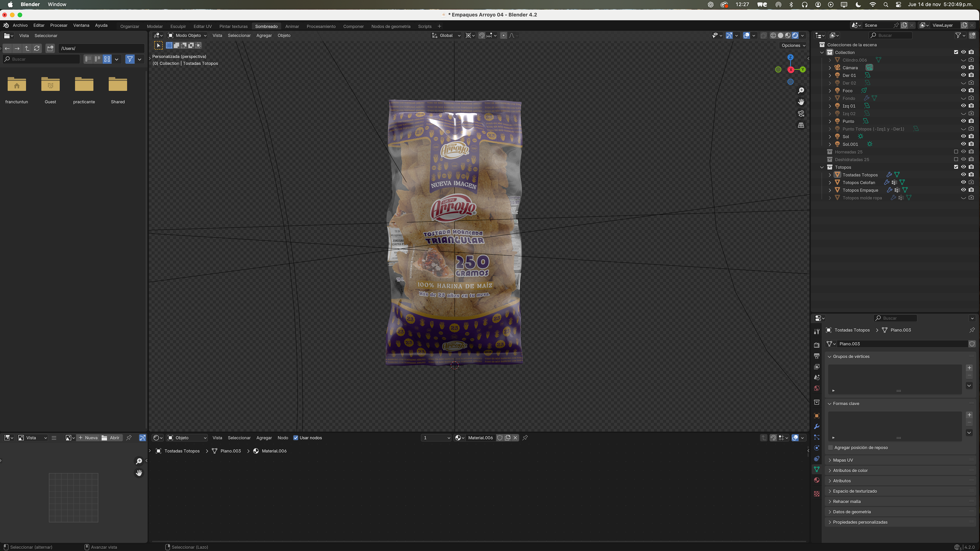The height and width of the screenshot is (551, 980).
Task: Click the file browser refresh icon
Action: (37, 48)
